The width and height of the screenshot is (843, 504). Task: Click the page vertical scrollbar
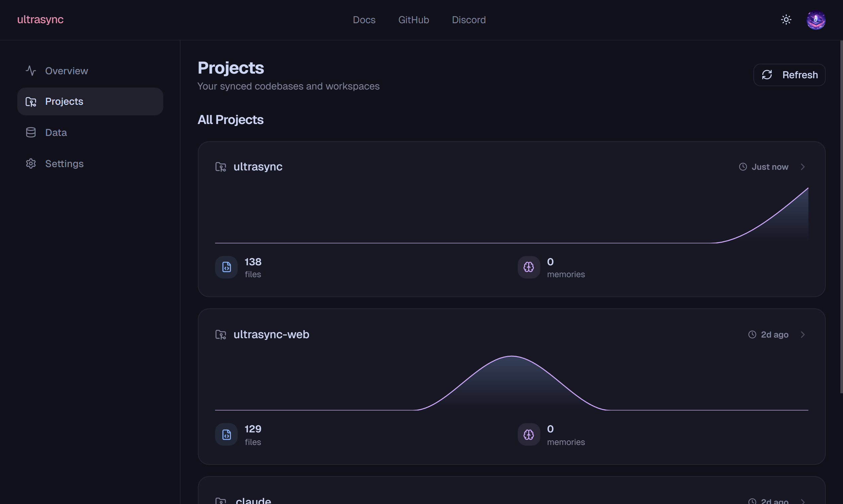(x=841, y=218)
